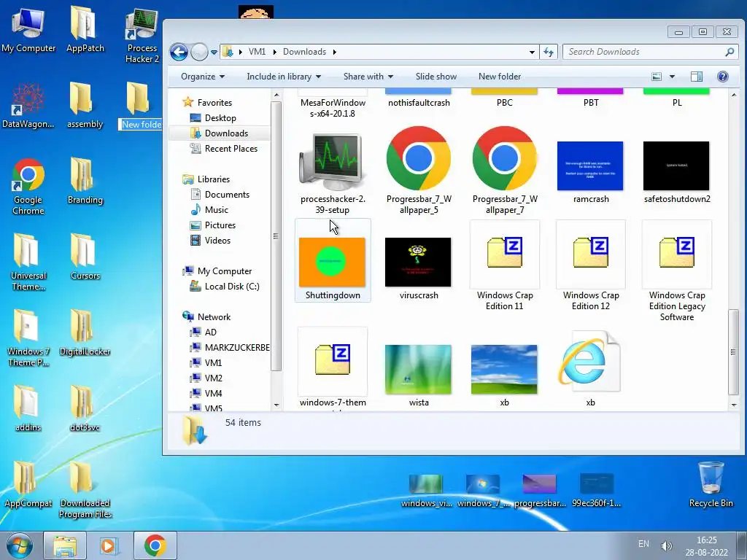This screenshot has height=560, width=747.
Task: Click the file list vertical scrollbar thumb
Action: click(733, 352)
